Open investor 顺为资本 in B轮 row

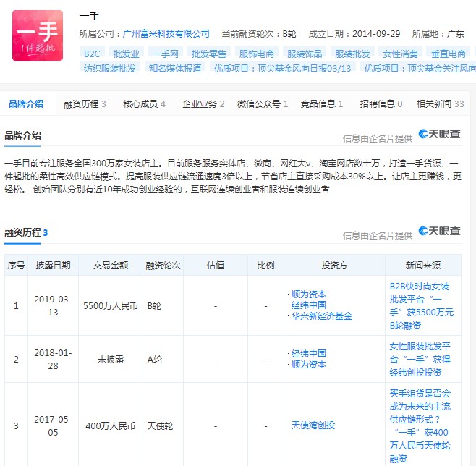tap(308, 294)
